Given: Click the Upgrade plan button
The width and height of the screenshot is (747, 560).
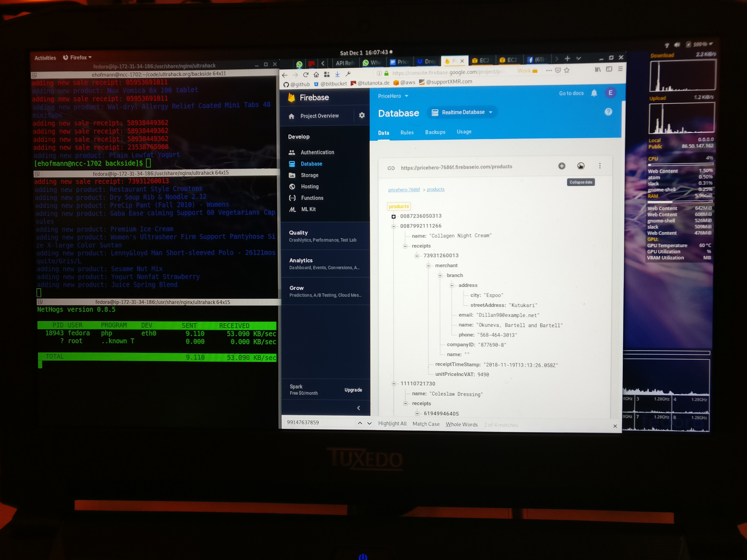Looking at the screenshot, I should tap(353, 390).
